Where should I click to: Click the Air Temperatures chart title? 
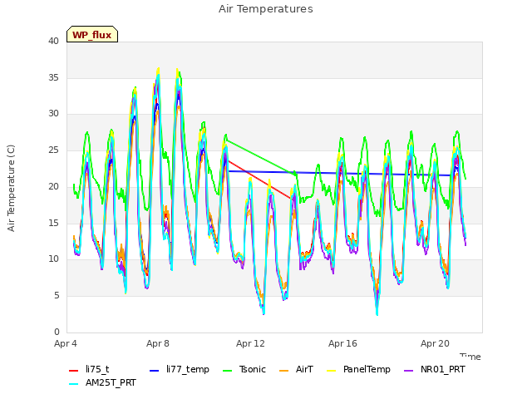click(266, 9)
